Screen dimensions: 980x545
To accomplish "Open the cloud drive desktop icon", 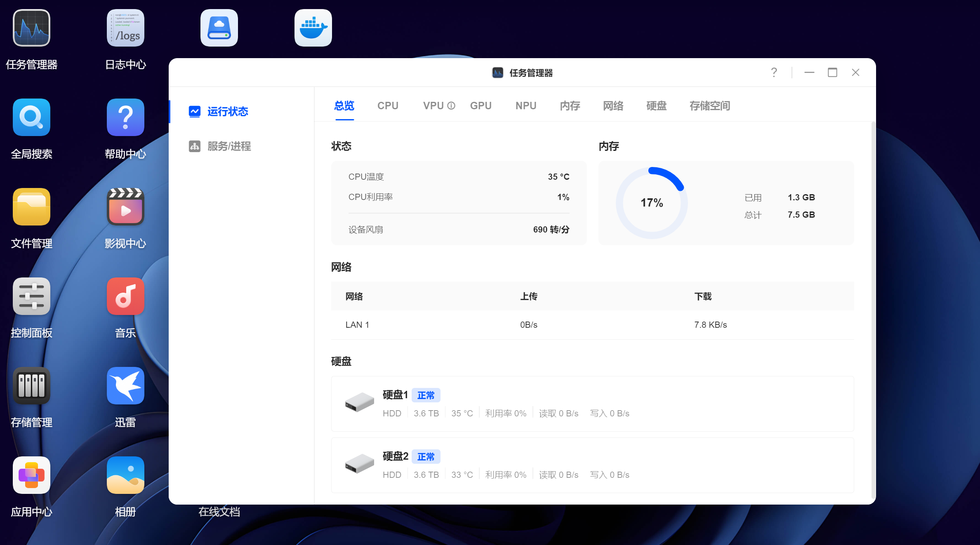I will pyautogui.click(x=219, y=28).
